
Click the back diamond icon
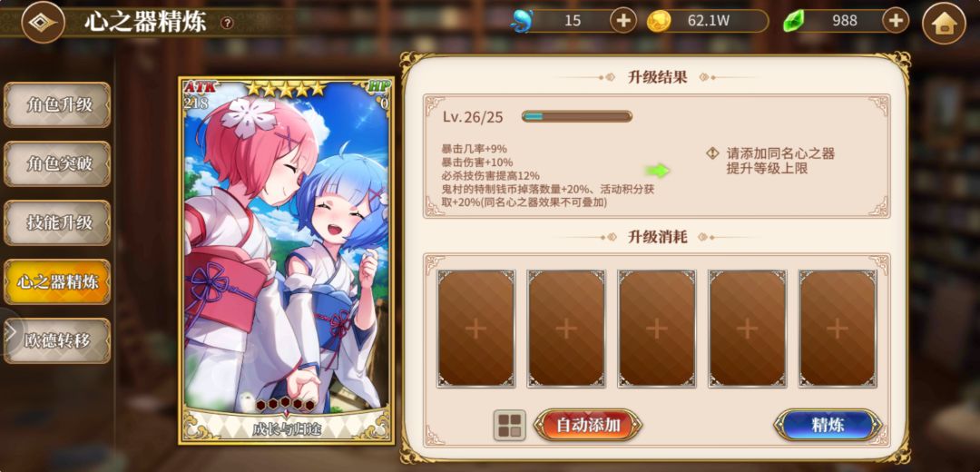coord(44,22)
